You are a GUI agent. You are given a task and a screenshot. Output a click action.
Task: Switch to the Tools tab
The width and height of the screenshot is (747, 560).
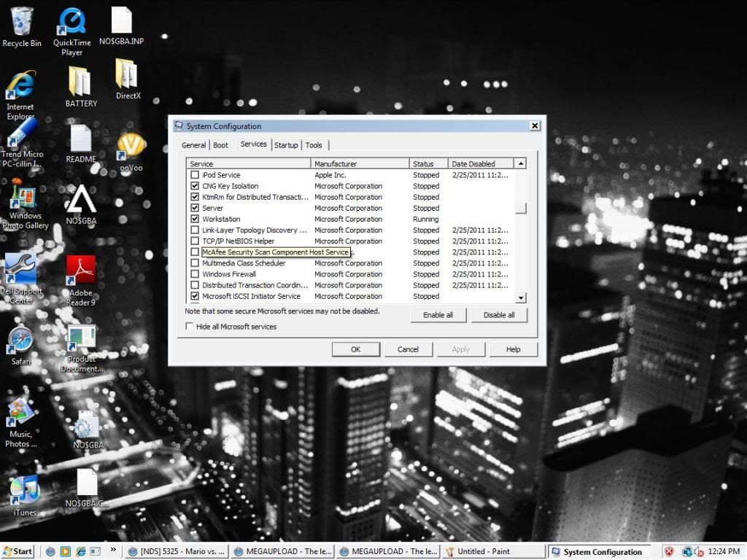coord(314,145)
